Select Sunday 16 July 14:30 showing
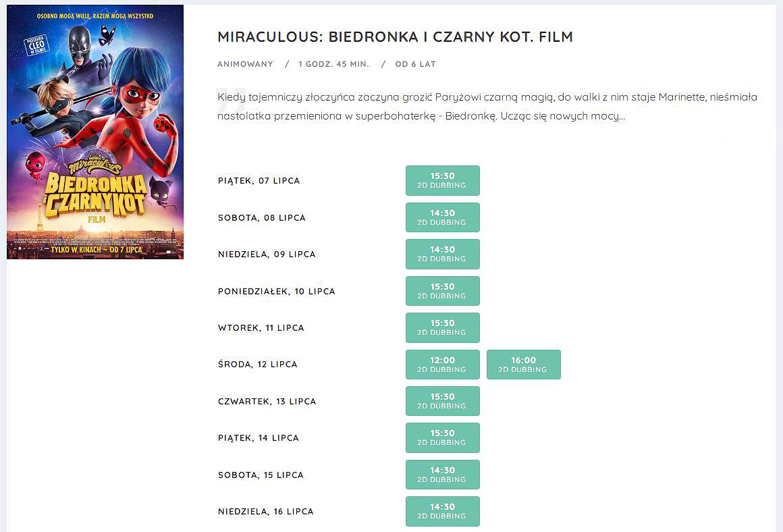 click(x=442, y=511)
